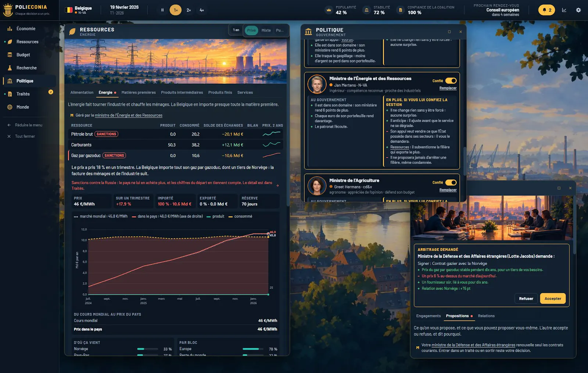This screenshot has width=588, height=373.
Task: Toggle Confié switch for Jan Mertens
Action: tap(451, 81)
